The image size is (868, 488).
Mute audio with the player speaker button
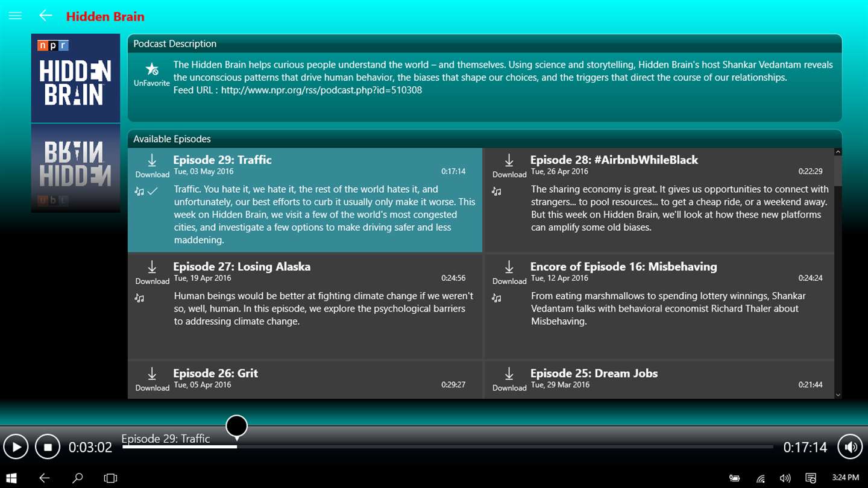coord(851,447)
